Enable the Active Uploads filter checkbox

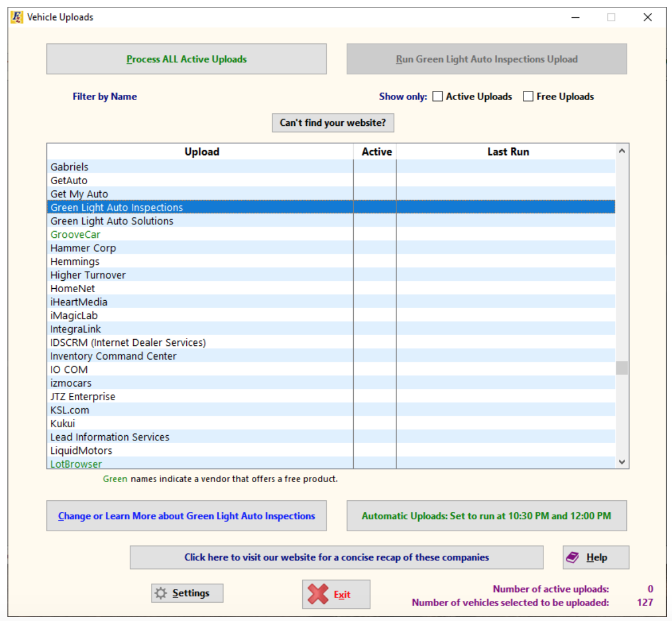[438, 97]
